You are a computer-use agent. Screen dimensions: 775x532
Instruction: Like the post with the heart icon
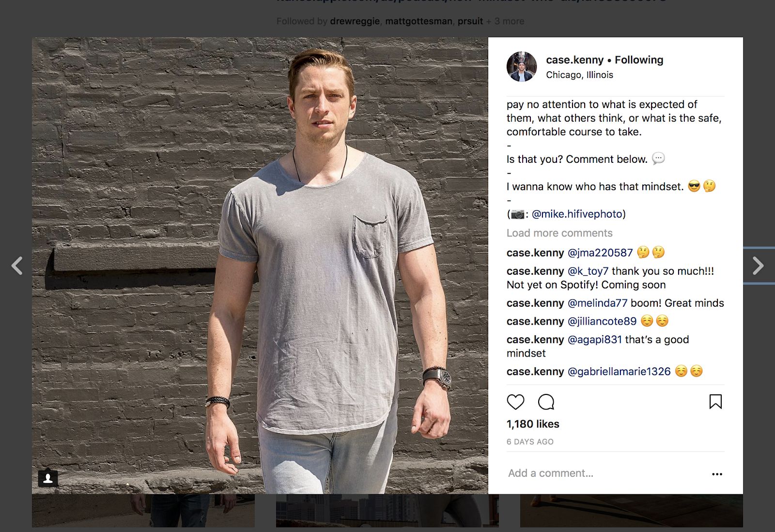point(515,402)
